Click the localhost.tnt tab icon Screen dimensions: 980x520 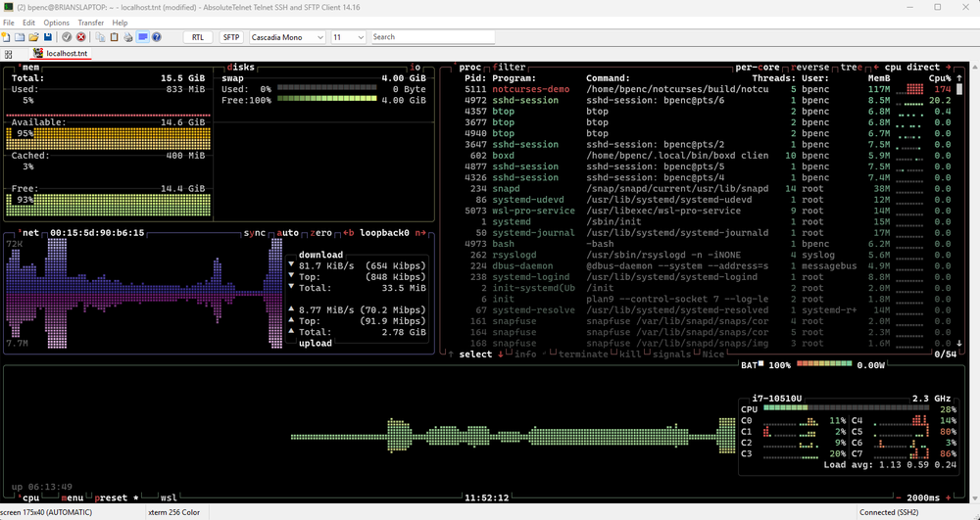point(39,54)
